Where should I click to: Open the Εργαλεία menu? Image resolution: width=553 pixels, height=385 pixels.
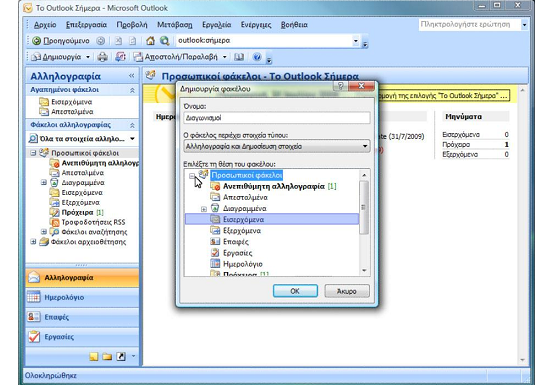(x=217, y=25)
